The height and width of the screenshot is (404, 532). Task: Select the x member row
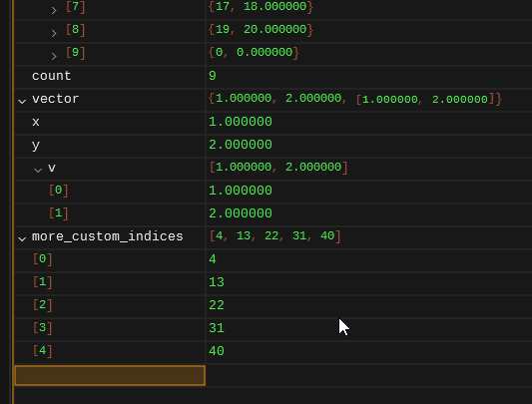pos(272,122)
